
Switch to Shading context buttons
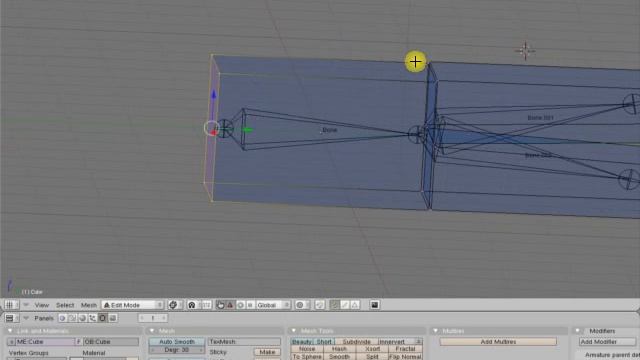[82, 318]
